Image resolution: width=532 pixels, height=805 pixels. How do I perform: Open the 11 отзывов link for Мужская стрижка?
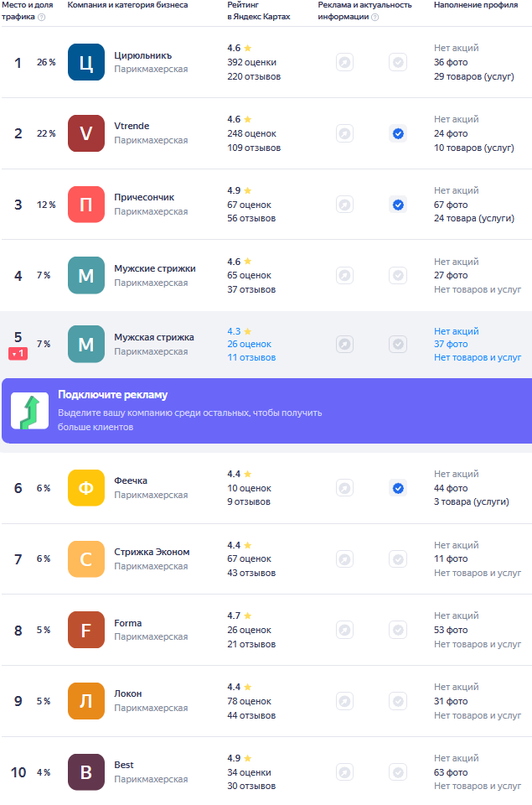251,357
